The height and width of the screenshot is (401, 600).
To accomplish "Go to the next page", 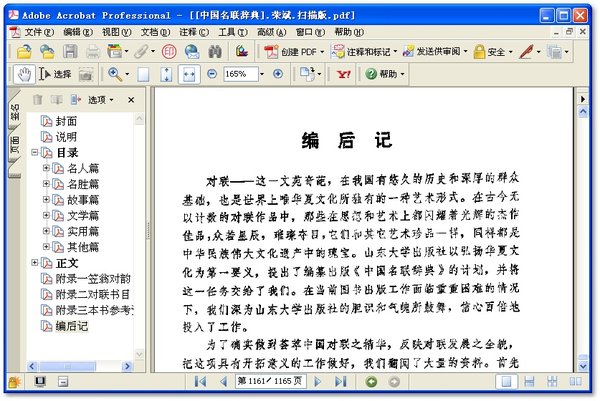I will [x=317, y=381].
